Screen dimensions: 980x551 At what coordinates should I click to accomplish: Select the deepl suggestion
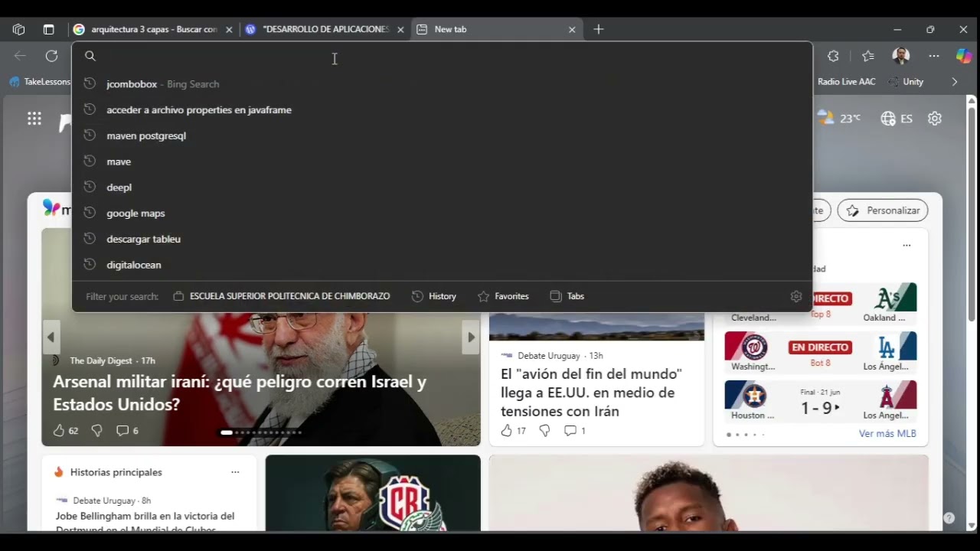click(x=442, y=187)
